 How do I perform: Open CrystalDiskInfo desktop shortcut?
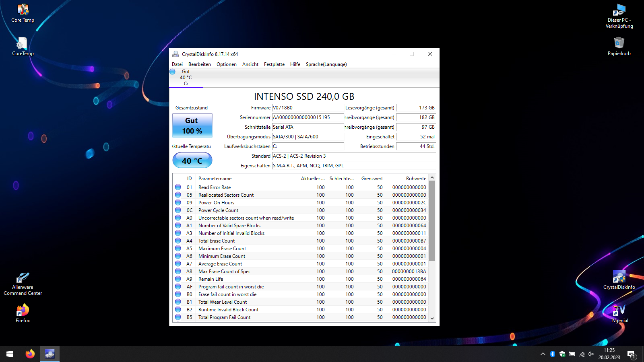tap(619, 280)
